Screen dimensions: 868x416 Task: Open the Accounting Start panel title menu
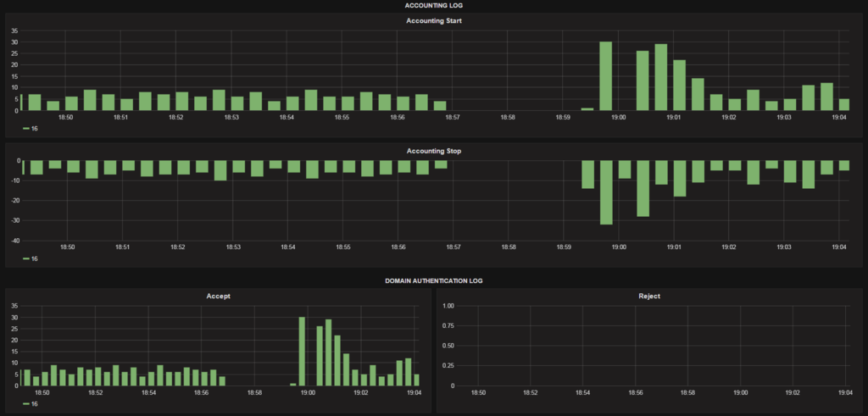click(x=434, y=21)
